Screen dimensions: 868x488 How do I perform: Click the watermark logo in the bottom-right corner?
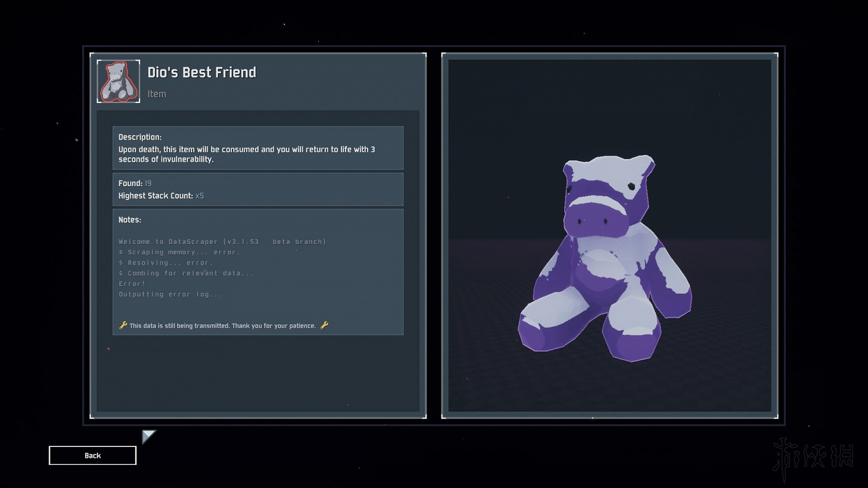813,457
